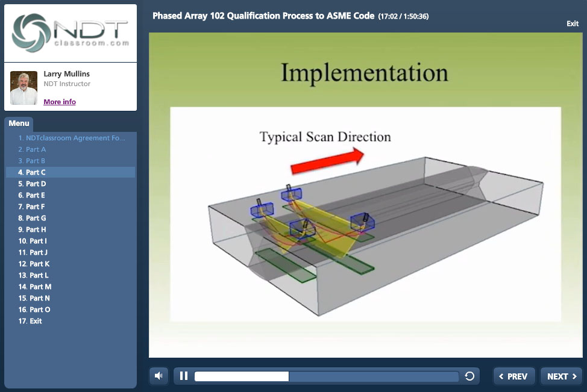
Task: Click the Larry Mullins instructor name
Action: coord(67,73)
